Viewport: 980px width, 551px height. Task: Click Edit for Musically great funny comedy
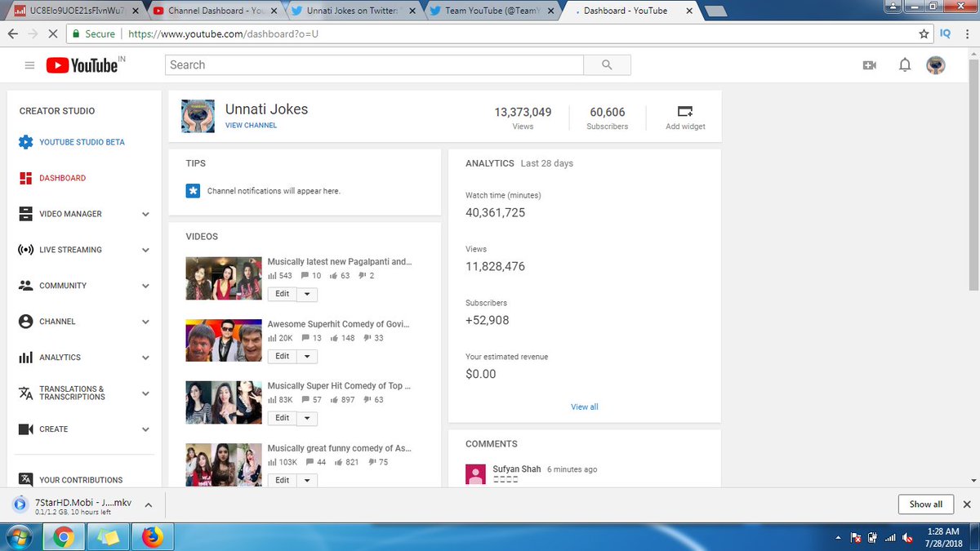point(282,481)
